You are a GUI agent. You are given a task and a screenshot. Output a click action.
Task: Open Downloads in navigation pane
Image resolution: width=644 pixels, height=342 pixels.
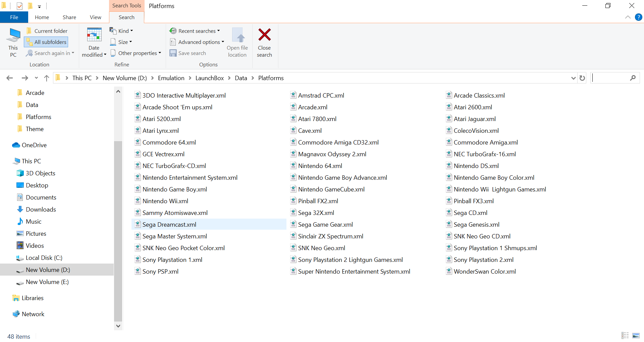click(41, 210)
